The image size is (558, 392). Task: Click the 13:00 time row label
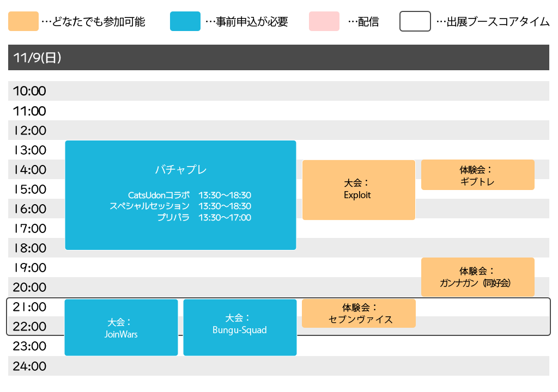tap(29, 150)
